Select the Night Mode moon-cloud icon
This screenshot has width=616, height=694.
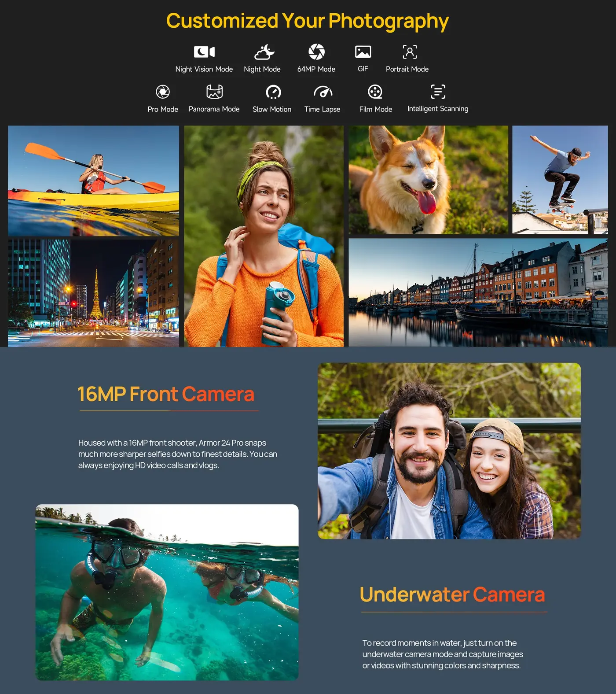[264, 52]
